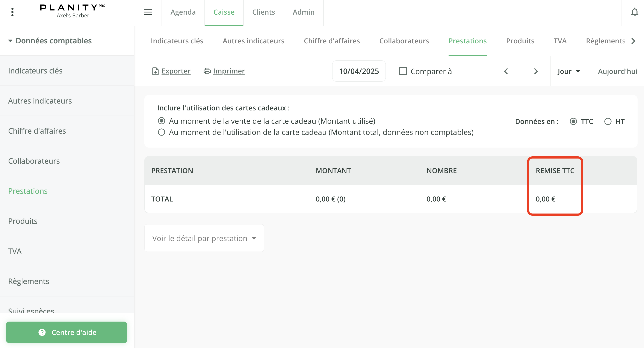Click the Aujourd'hui button
Viewport: 644px width, 348px height.
point(617,71)
